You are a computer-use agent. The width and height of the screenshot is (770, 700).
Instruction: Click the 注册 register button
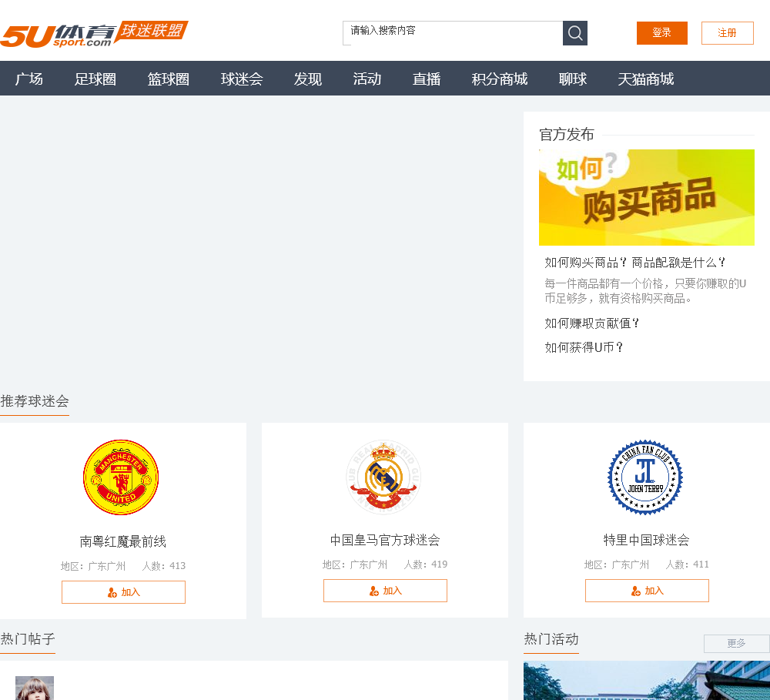pyautogui.click(x=728, y=33)
